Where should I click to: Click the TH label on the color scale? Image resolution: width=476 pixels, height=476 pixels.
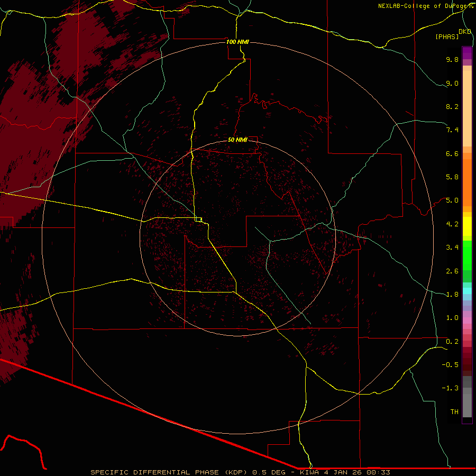click(454, 412)
